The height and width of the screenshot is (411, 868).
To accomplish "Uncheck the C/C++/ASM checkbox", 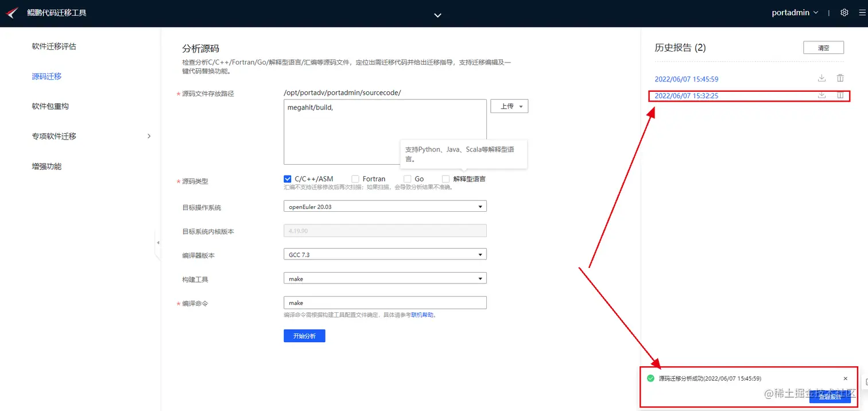I will click(x=288, y=179).
